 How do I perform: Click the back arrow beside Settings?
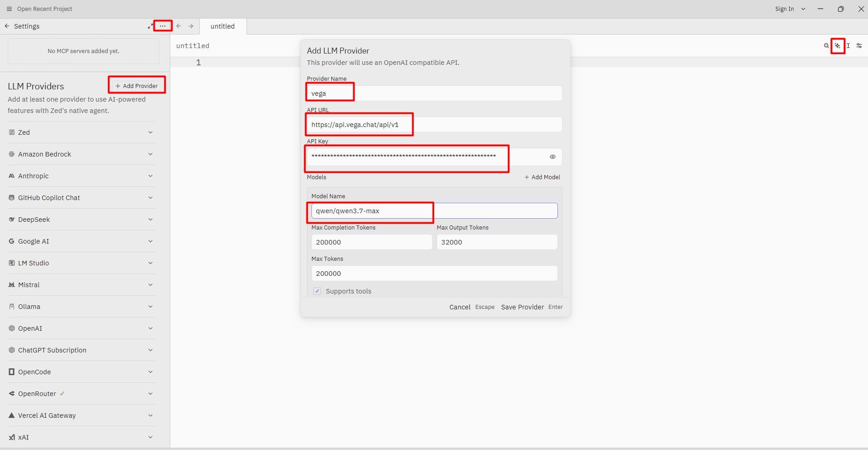pyautogui.click(x=7, y=26)
